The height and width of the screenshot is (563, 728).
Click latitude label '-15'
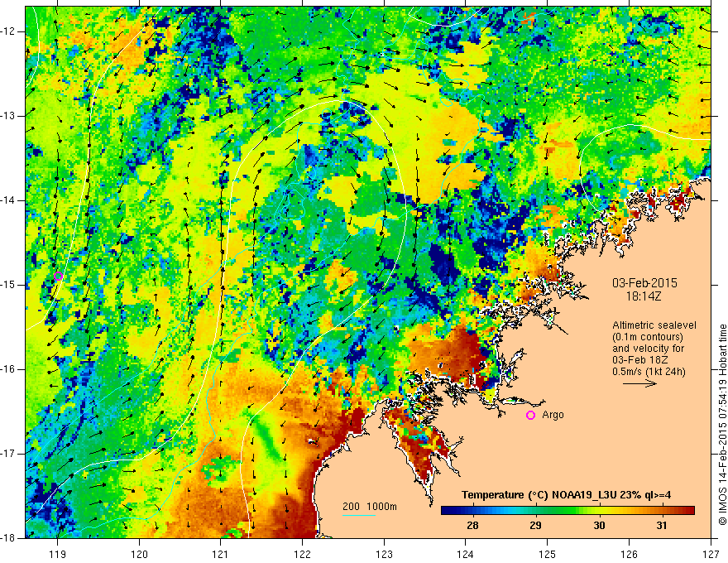click(x=9, y=285)
